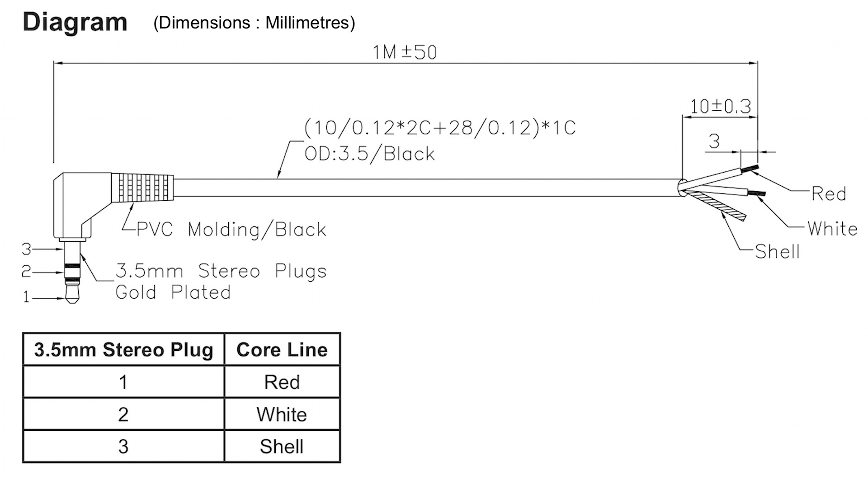Viewport: 868px width, 480px height.
Task: Click the 'Shell' cell in the table
Action: (x=282, y=446)
